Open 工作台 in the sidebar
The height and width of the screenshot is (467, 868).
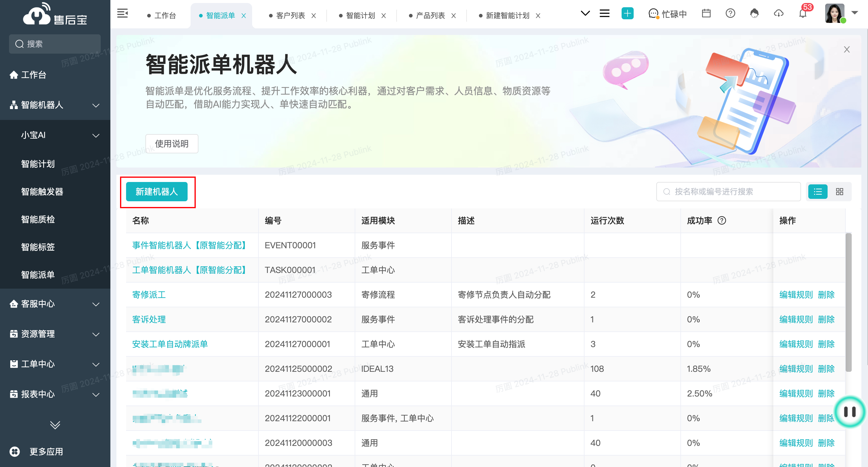coord(55,75)
